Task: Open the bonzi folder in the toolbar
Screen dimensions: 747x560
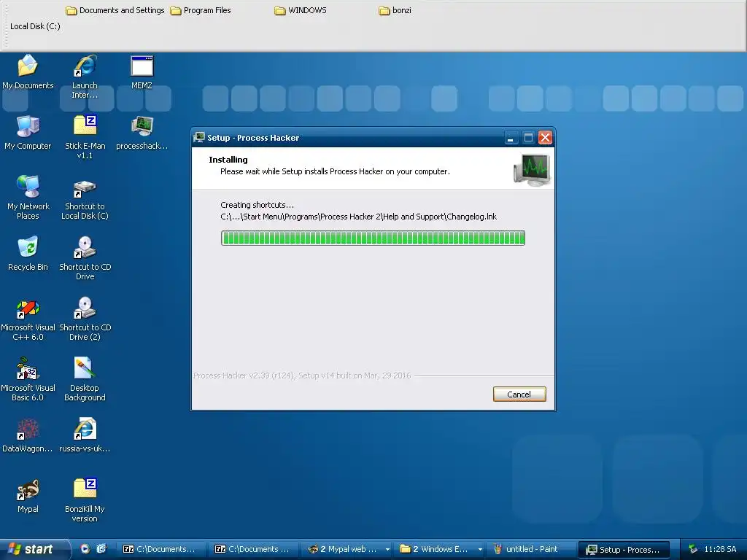Action: point(395,10)
